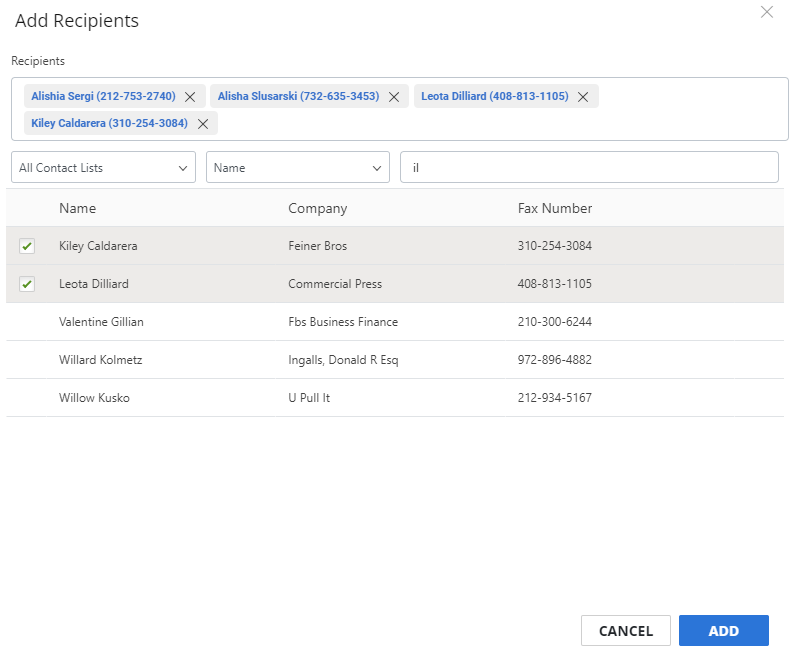The height and width of the screenshot is (659, 793).
Task: Sort by the Name column header
Action: 77,208
